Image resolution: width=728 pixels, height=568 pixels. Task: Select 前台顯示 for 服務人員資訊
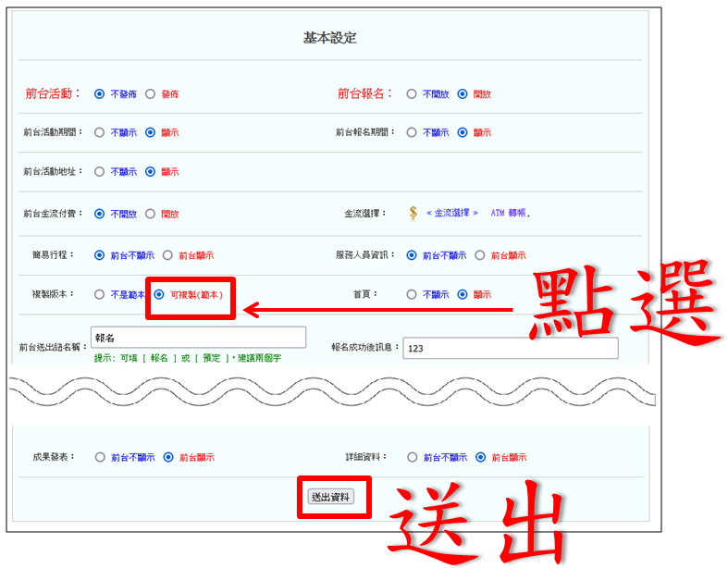click(x=480, y=255)
